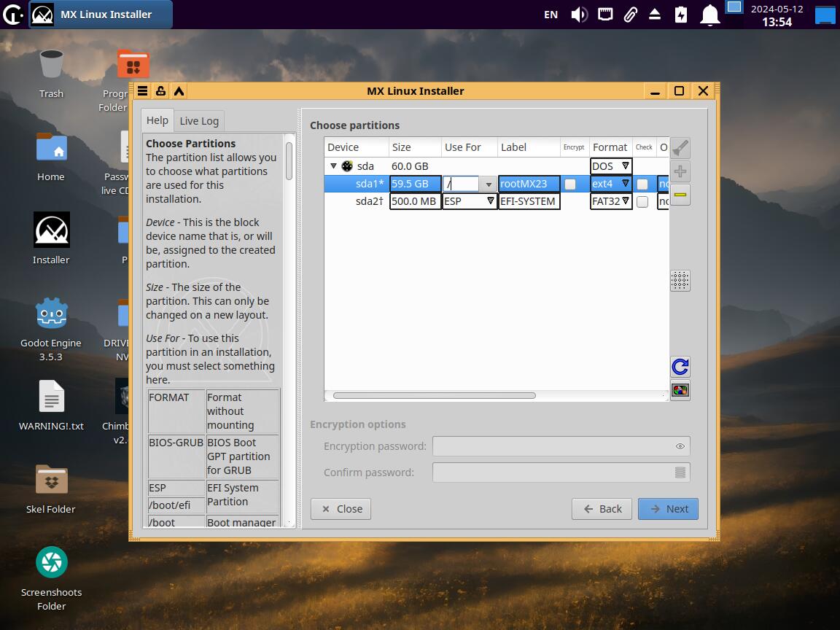Click the panel clock showing 13:54
Screen dimensions: 840x630
[x=777, y=15]
